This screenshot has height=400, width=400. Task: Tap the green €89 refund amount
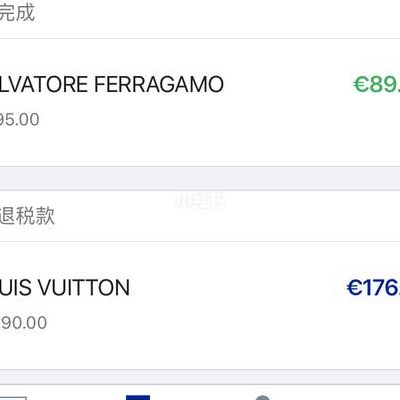377,84
